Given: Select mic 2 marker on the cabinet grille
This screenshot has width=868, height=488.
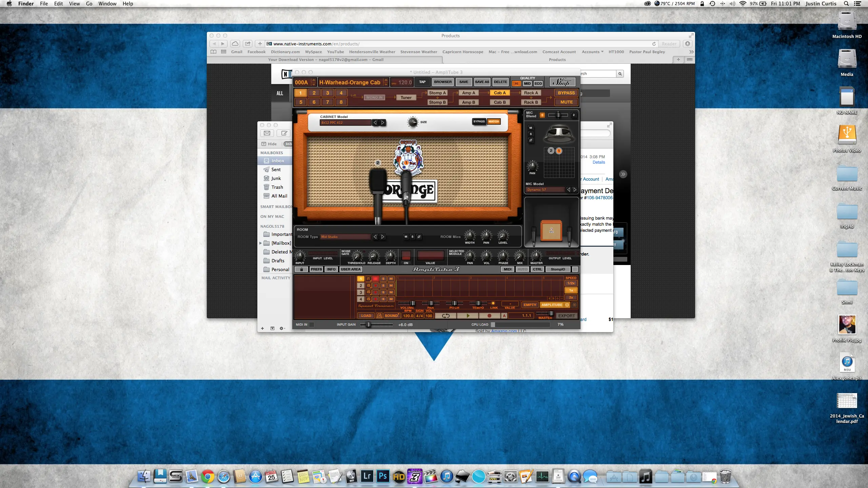Looking at the screenshot, I should [x=378, y=163].
